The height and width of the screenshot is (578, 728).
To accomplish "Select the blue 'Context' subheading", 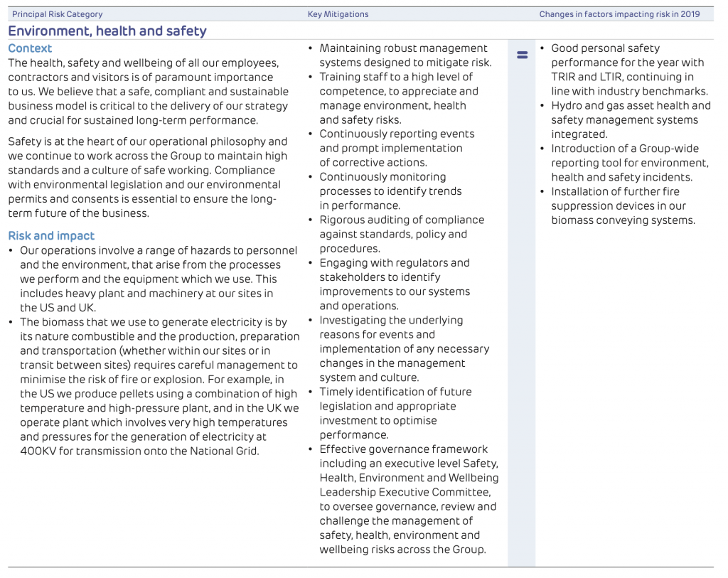I will (30, 48).
